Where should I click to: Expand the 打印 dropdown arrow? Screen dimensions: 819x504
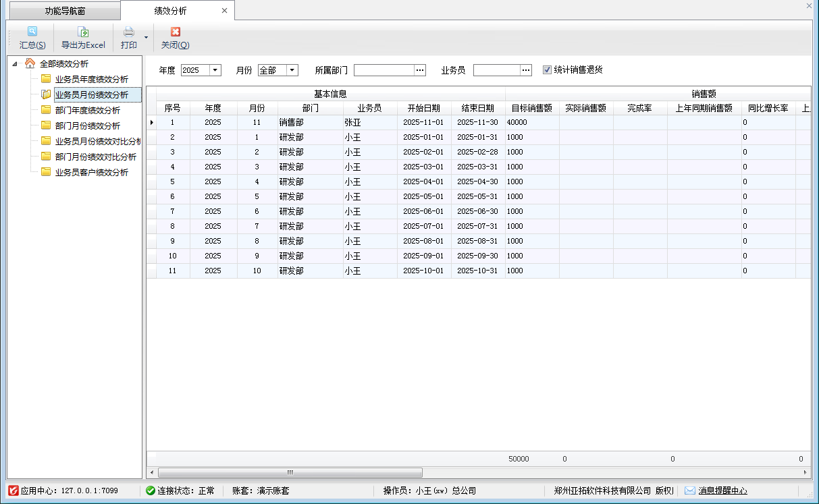tap(146, 38)
